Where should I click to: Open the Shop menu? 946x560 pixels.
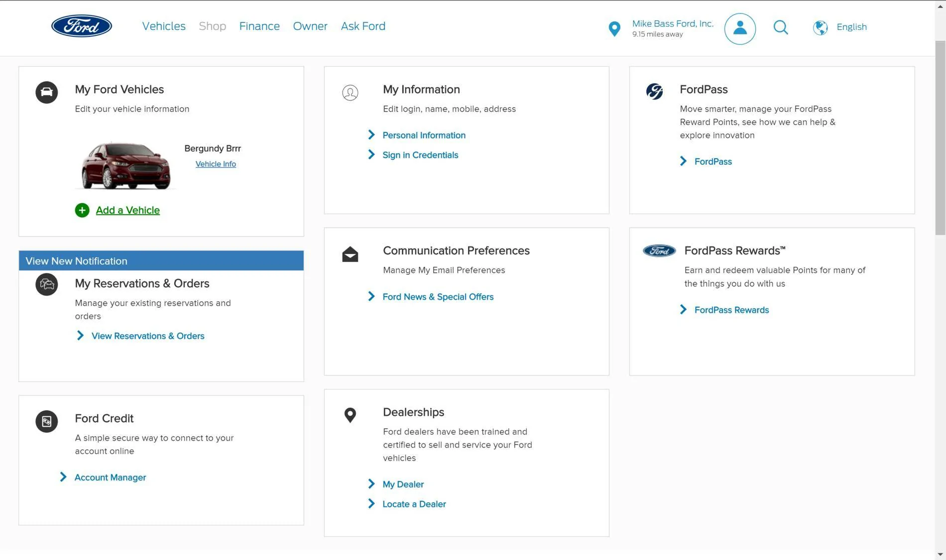pyautogui.click(x=213, y=26)
